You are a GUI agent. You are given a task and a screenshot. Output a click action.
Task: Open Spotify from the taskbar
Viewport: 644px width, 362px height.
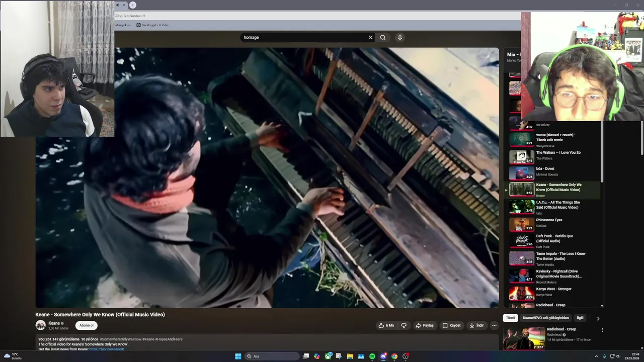(372, 356)
